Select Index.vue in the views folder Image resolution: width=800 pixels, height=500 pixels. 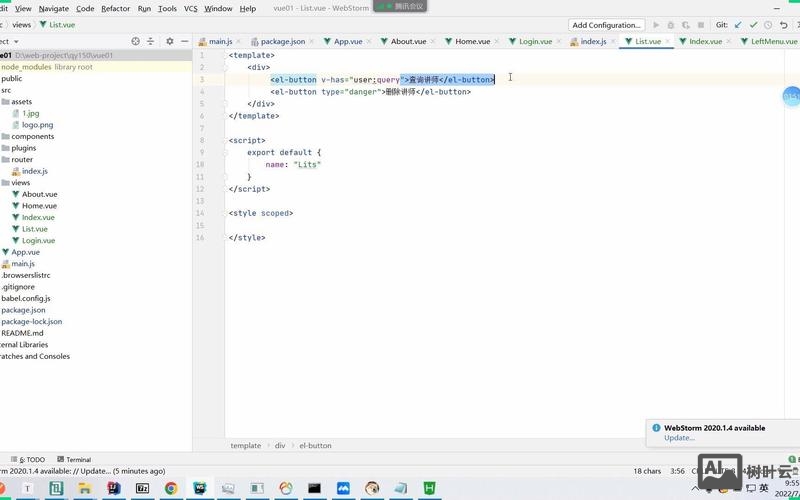click(x=38, y=217)
